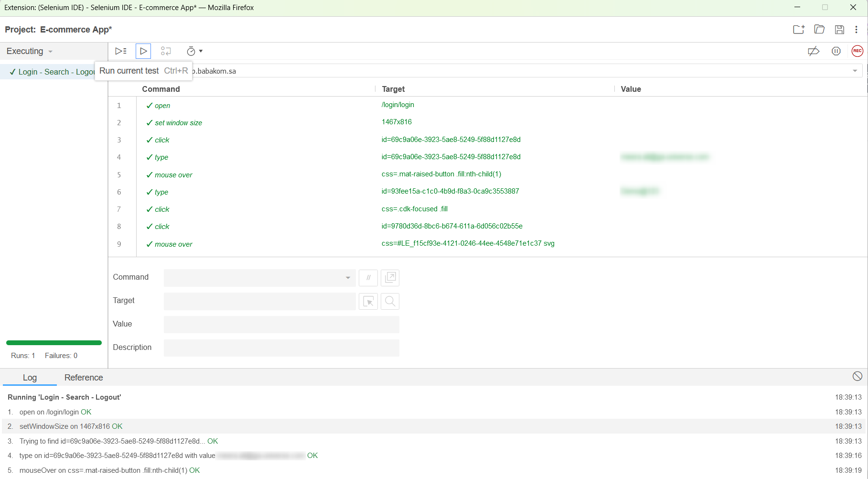This screenshot has height=479, width=868.
Task: Select row 5 mouse over command
Action: [173, 175]
